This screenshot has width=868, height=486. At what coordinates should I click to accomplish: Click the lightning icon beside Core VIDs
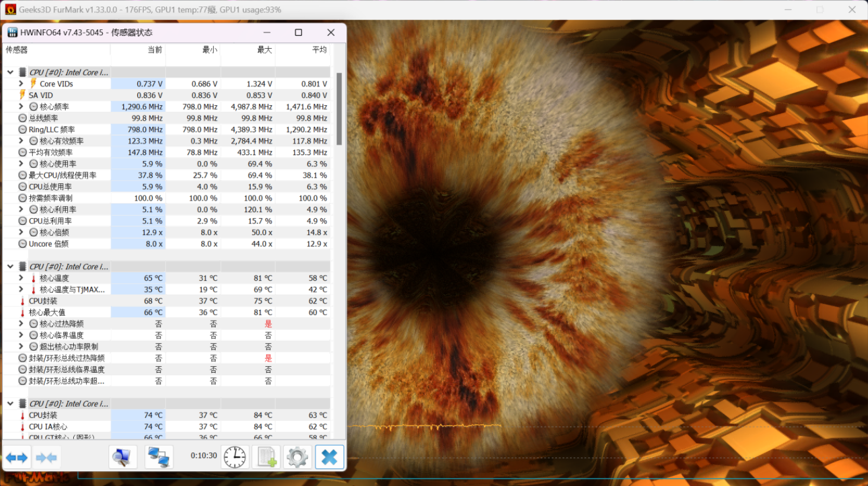click(34, 84)
